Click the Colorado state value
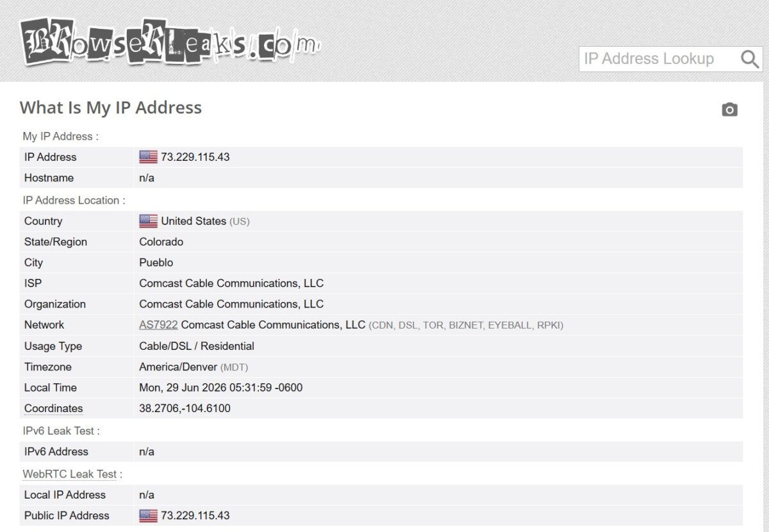 pos(161,242)
